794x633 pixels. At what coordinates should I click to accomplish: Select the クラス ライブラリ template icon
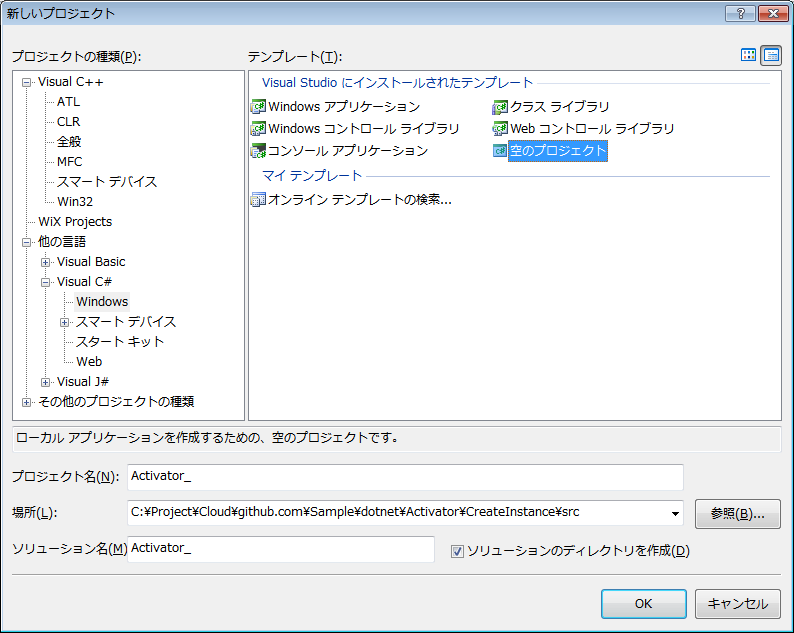tap(500, 107)
